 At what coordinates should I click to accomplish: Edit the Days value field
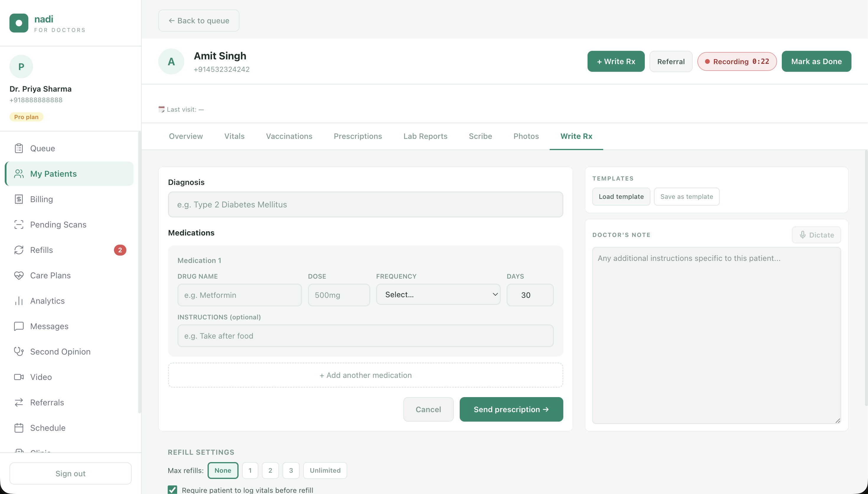(530, 295)
